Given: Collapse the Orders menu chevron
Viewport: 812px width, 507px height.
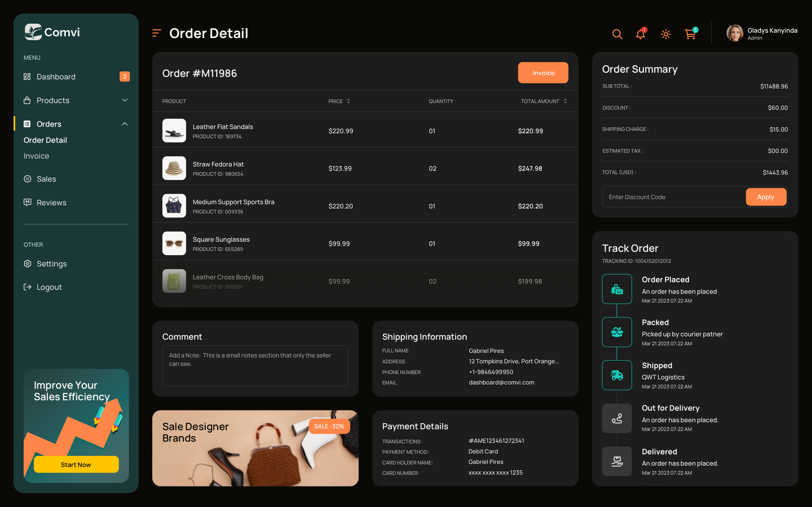Looking at the screenshot, I should (x=125, y=124).
